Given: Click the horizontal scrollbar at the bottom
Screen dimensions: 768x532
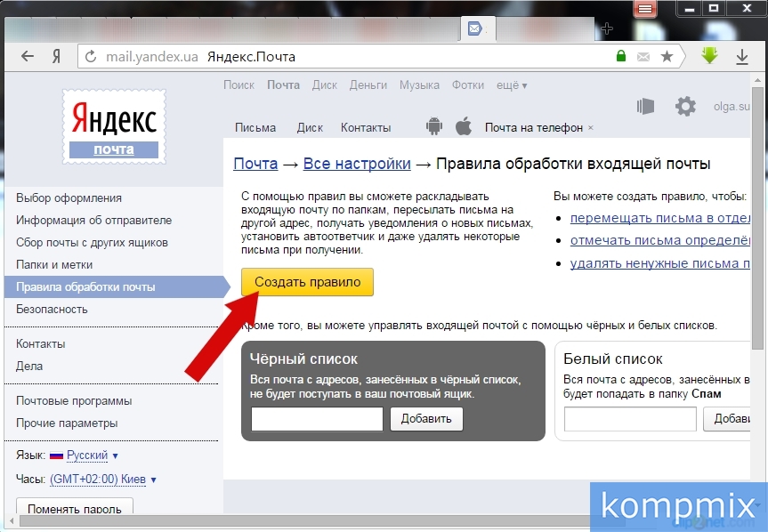Looking at the screenshot, I should [303, 520].
